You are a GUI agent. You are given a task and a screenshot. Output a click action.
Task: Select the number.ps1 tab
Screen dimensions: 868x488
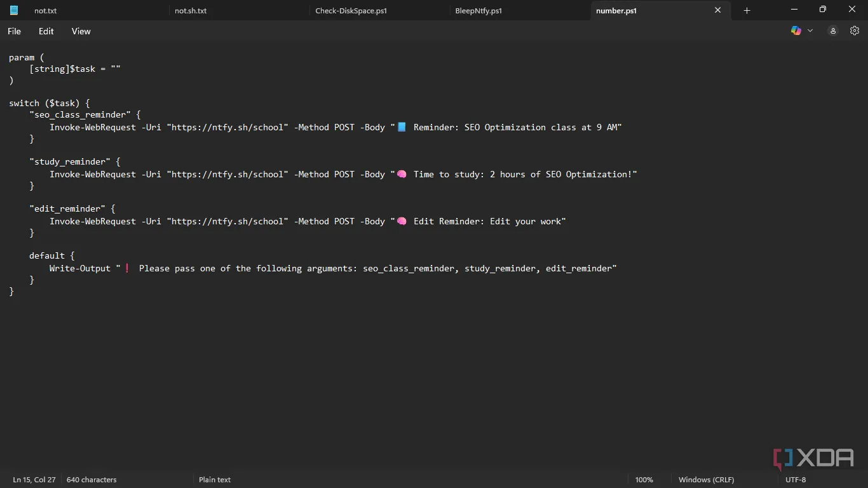[616, 11]
